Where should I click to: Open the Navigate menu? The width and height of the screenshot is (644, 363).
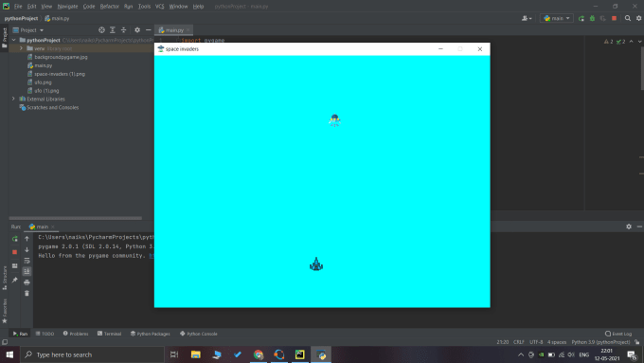68,7
